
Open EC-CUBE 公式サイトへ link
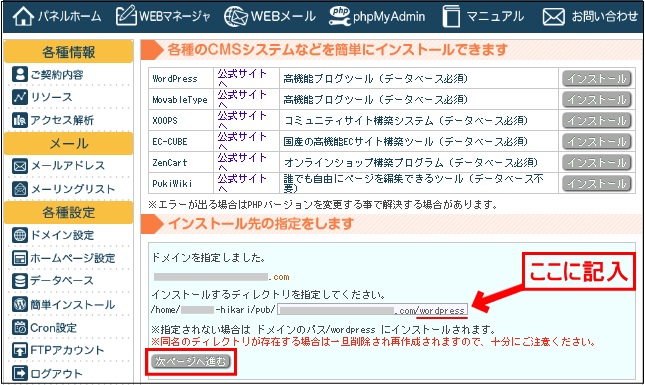pos(242,141)
